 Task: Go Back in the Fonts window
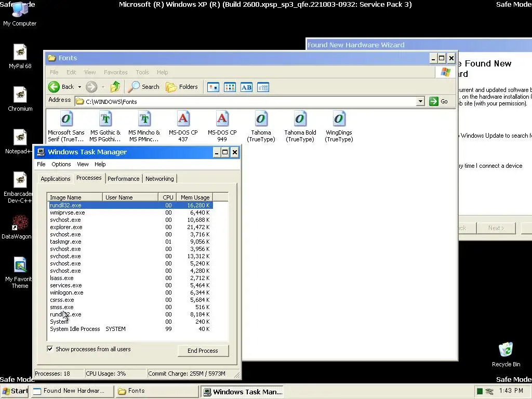coord(61,87)
